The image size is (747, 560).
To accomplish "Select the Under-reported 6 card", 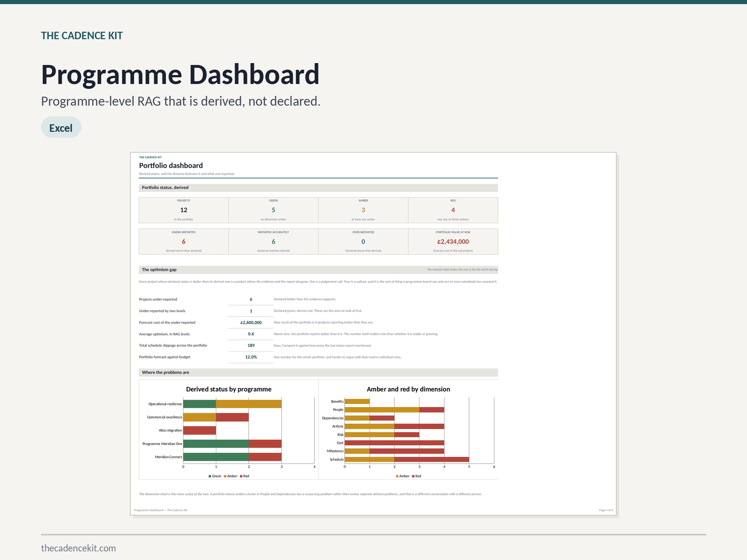I will 184,242.
